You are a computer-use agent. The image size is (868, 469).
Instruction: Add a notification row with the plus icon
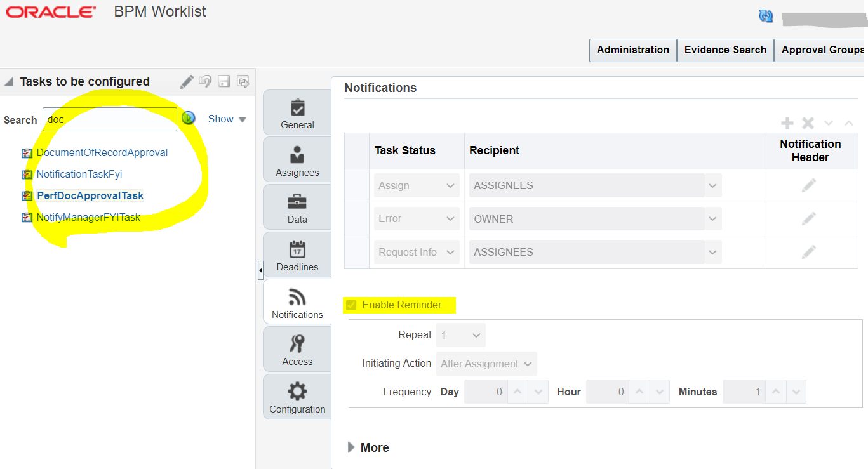pyautogui.click(x=787, y=122)
